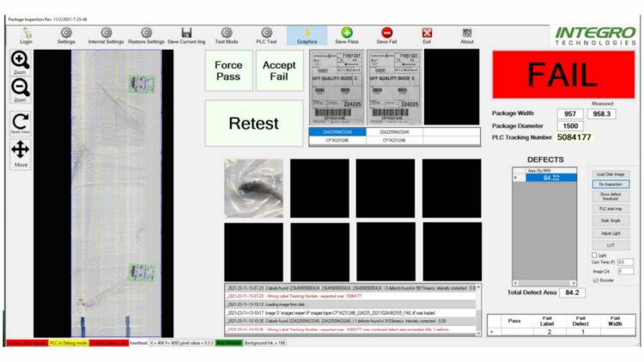Click the Accept Fail button
Viewport: 644px width, 362px height.
[x=279, y=70]
